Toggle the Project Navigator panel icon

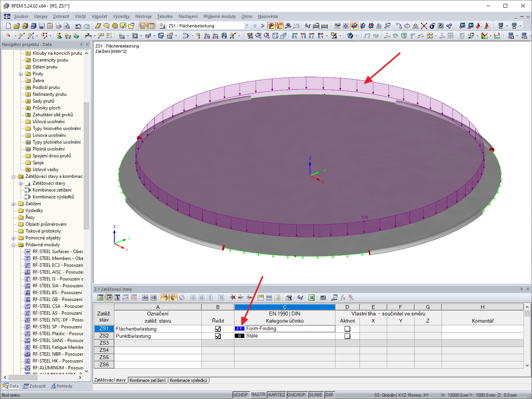(x=142, y=26)
